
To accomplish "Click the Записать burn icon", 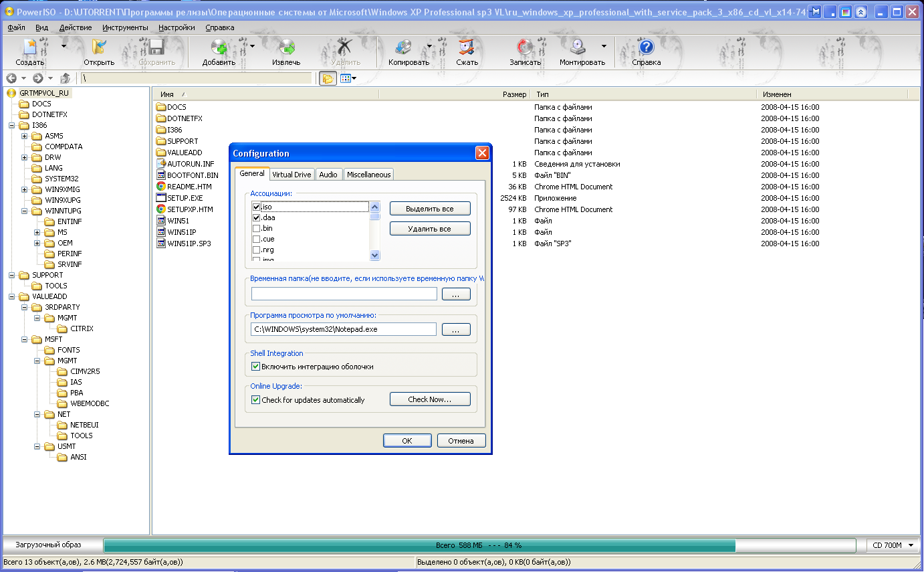I will click(526, 47).
